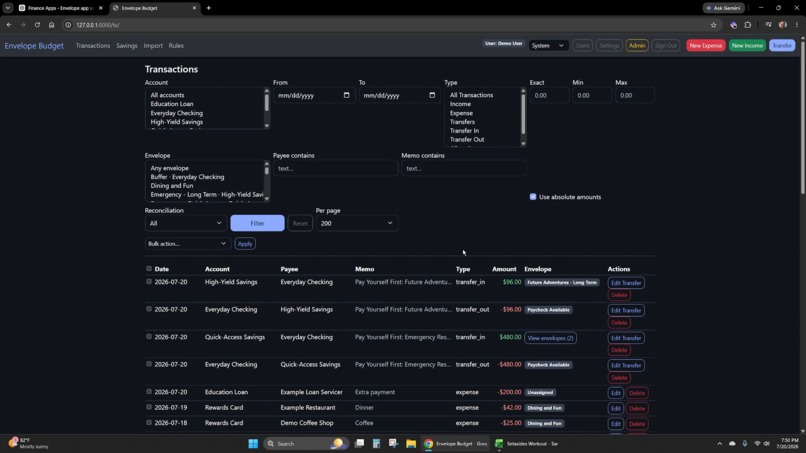This screenshot has width=806, height=453.
Task: Open microphone tray icon
Action: pyautogui.click(x=745, y=443)
